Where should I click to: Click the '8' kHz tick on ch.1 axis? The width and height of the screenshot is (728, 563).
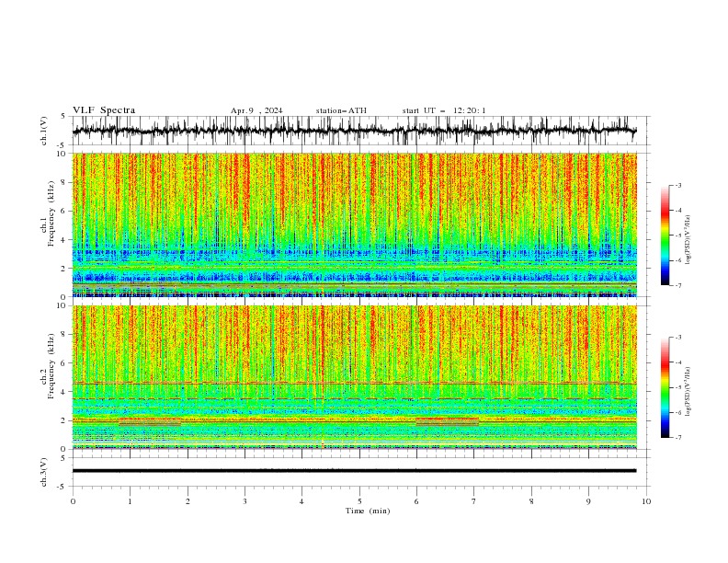pos(65,182)
